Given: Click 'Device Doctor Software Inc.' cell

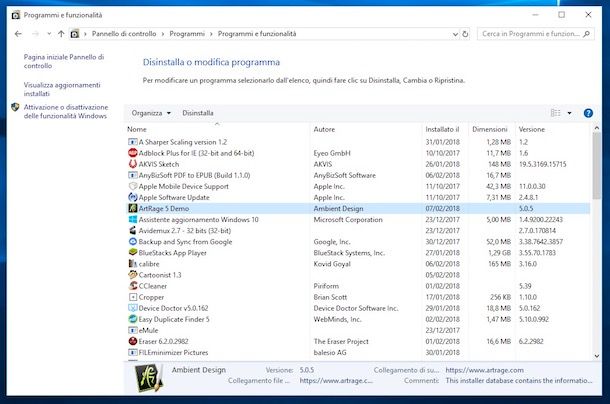Looking at the screenshot, I should click(x=356, y=308).
